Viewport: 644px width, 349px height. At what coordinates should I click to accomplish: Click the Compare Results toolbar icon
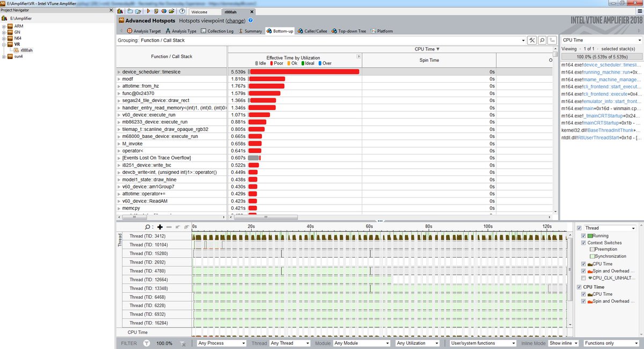point(164,11)
